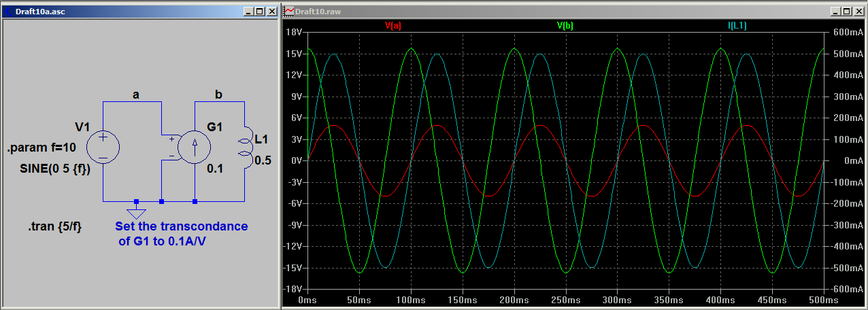
Task: Click the blue transconductance comment text
Action: coord(182,233)
